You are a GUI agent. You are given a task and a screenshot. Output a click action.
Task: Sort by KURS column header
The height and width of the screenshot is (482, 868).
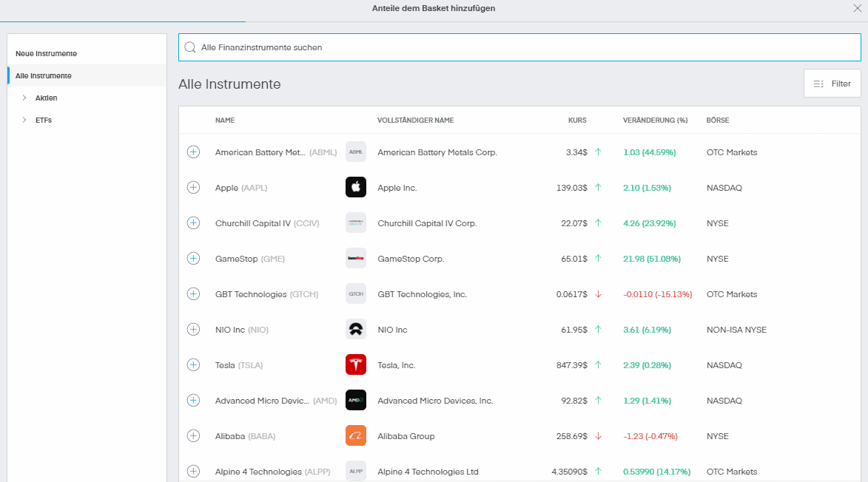577,120
